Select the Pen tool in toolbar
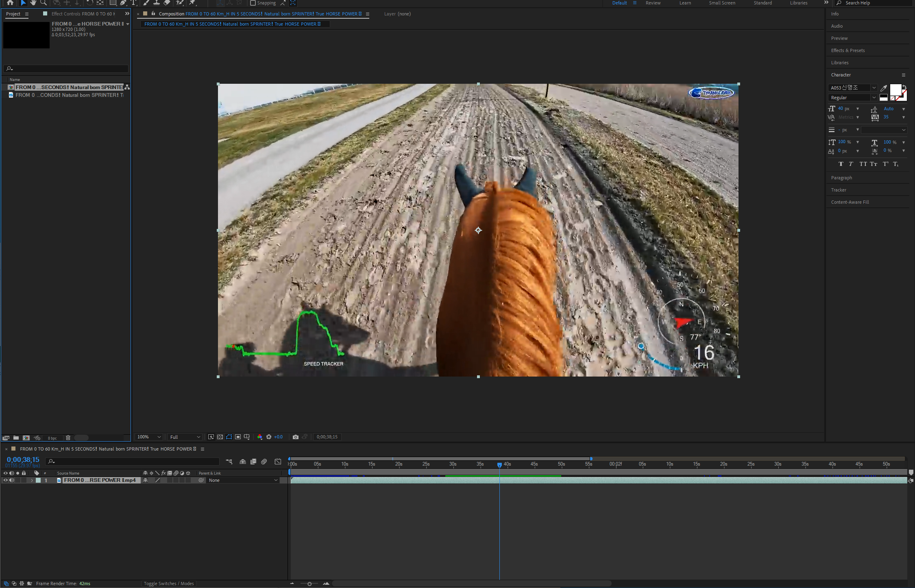Image resolution: width=915 pixels, height=588 pixels. click(123, 3)
